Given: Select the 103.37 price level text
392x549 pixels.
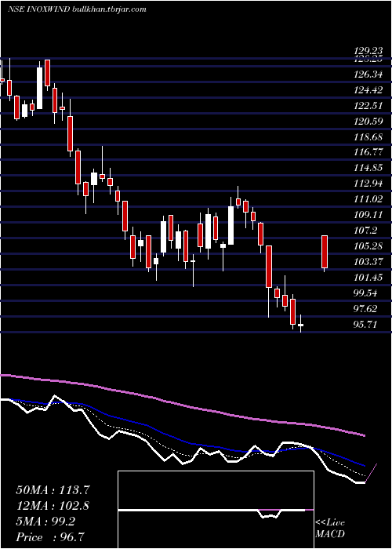Looking at the screenshot, I should 368,262.
